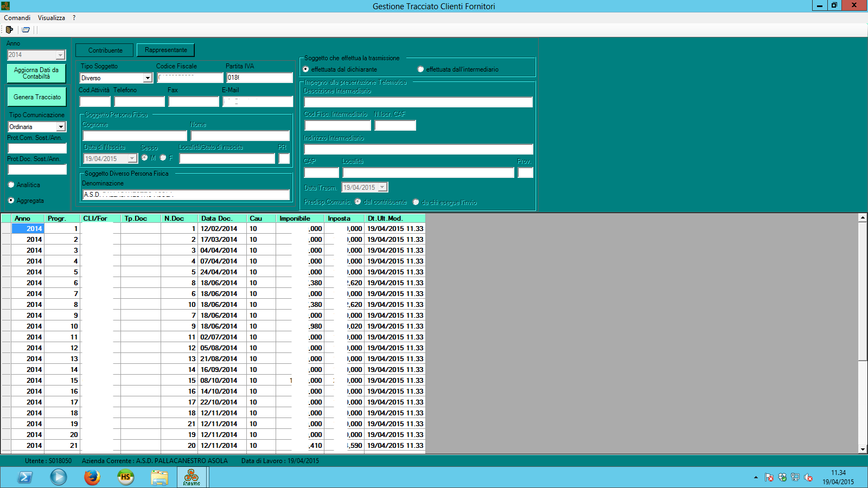Expand the Tipo Soggetto dropdown

pyautogui.click(x=147, y=78)
